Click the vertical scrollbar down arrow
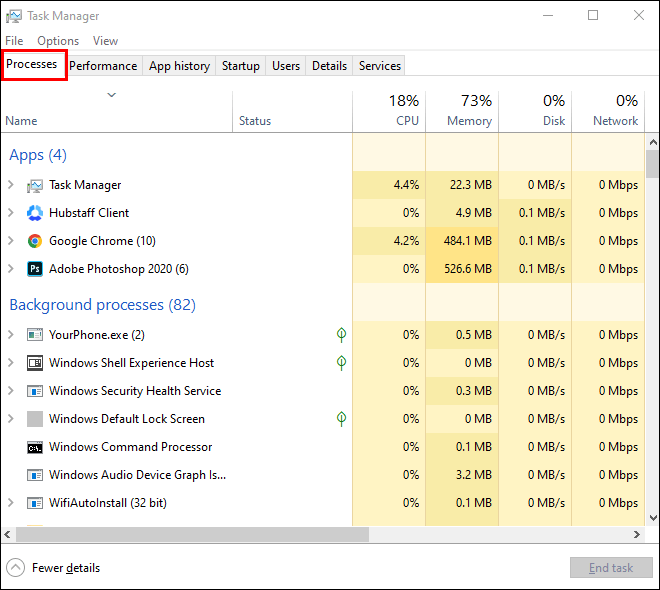Viewport: 660px width, 590px height. [652, 518]
